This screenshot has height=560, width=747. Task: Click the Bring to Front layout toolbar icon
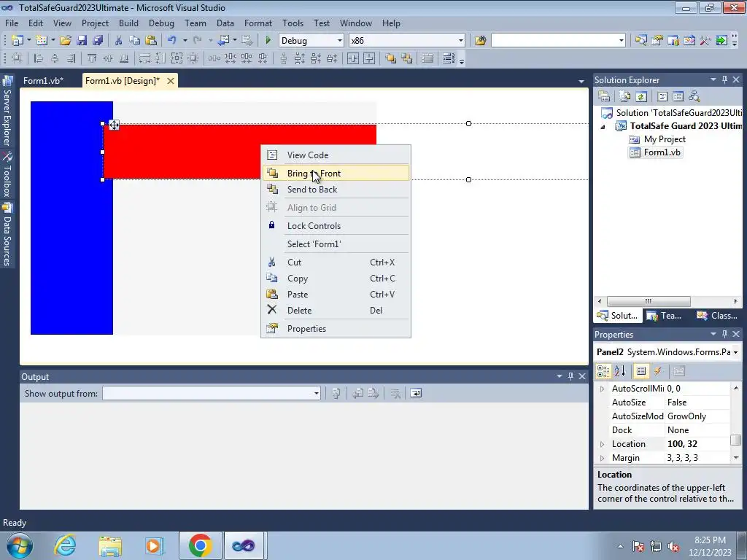[x=391, y=58]
